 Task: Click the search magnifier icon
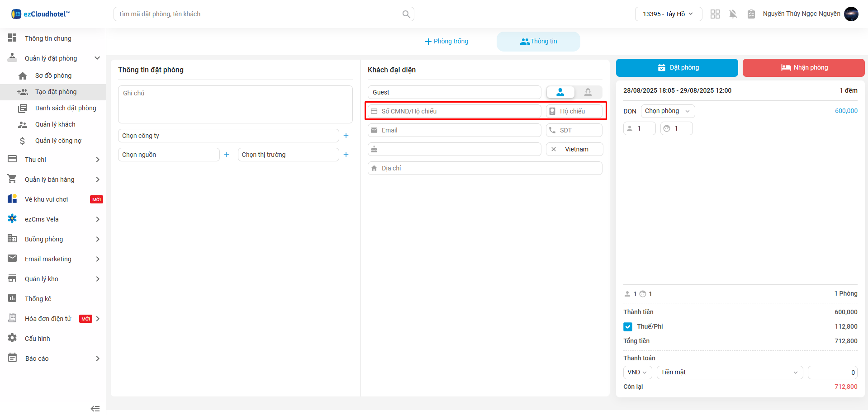tap(406, 14)
